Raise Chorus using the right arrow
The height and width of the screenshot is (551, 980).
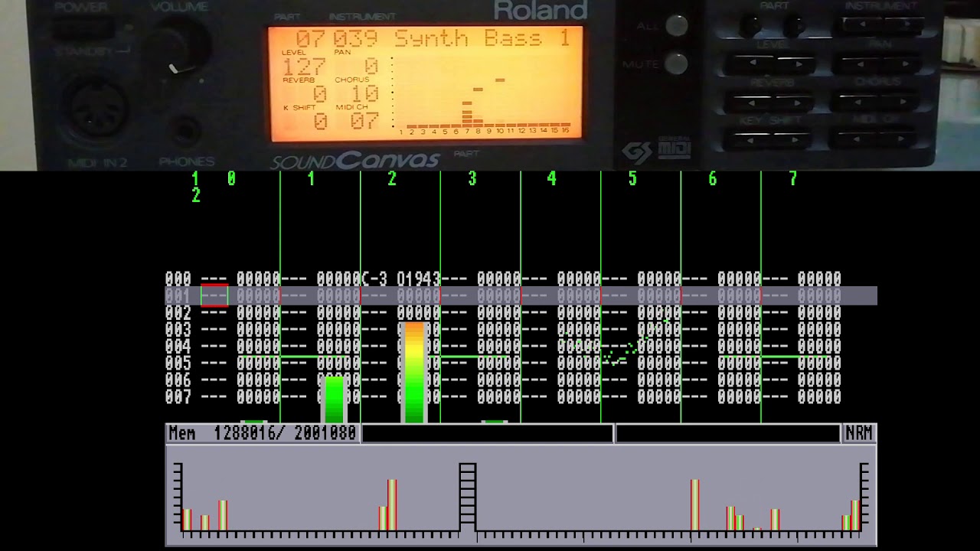click(x=900, y=102)
